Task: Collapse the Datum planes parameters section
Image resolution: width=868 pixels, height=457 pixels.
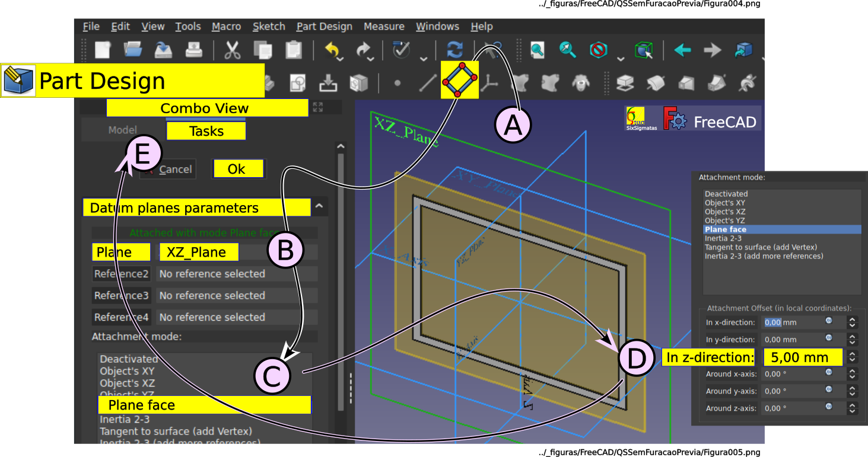Action: [319, 207]
